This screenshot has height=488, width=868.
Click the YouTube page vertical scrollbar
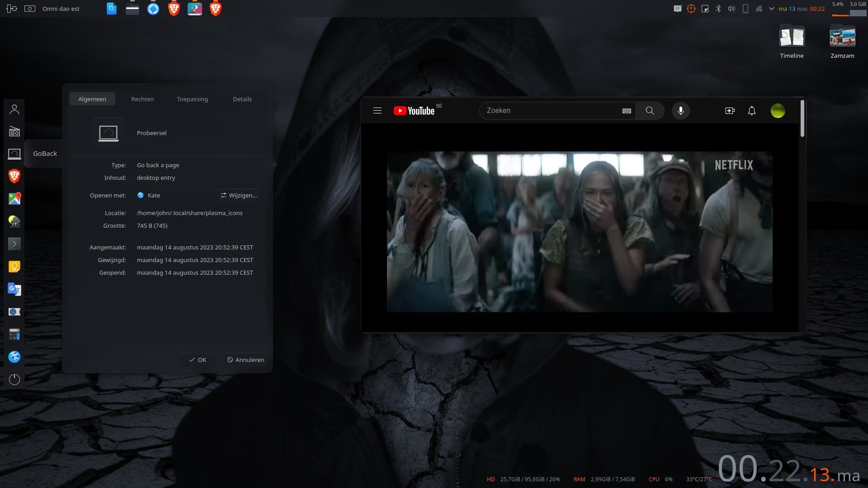[x=802, y=118]
